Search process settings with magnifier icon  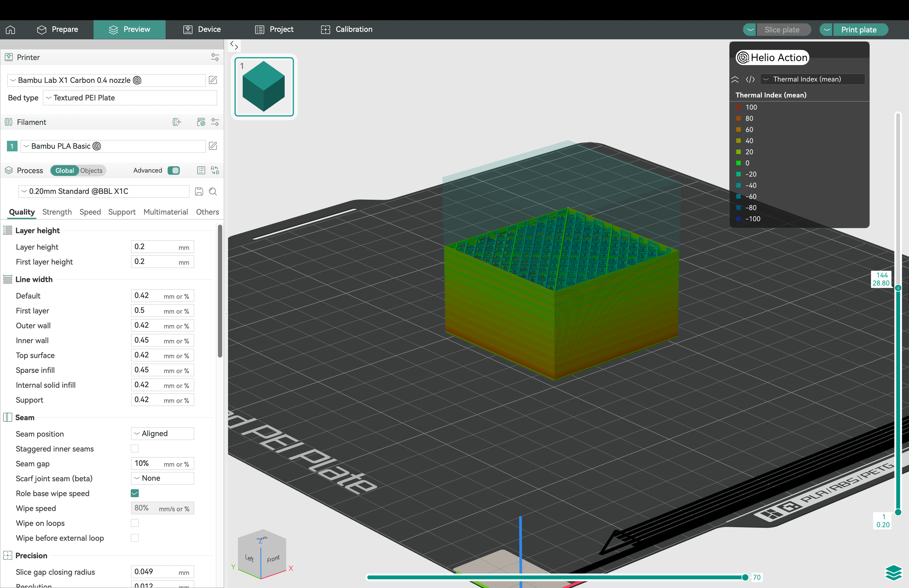tap(213, 191)
